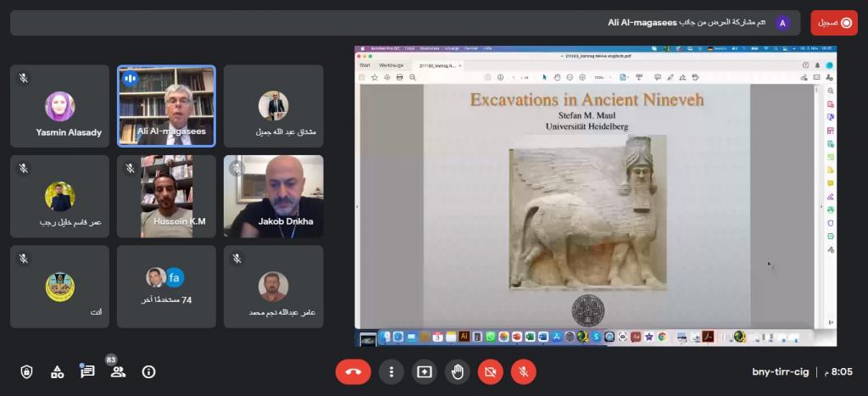Click the shared Excavations in Ancient Nineveh slide
The width and height of the screenshot is (868, 396).
pos(587,204)
